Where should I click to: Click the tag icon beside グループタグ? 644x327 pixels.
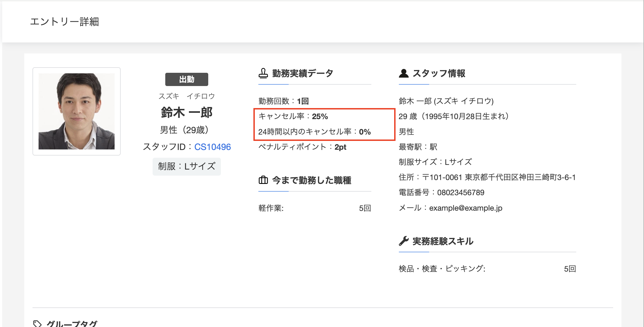coord(37,323)
